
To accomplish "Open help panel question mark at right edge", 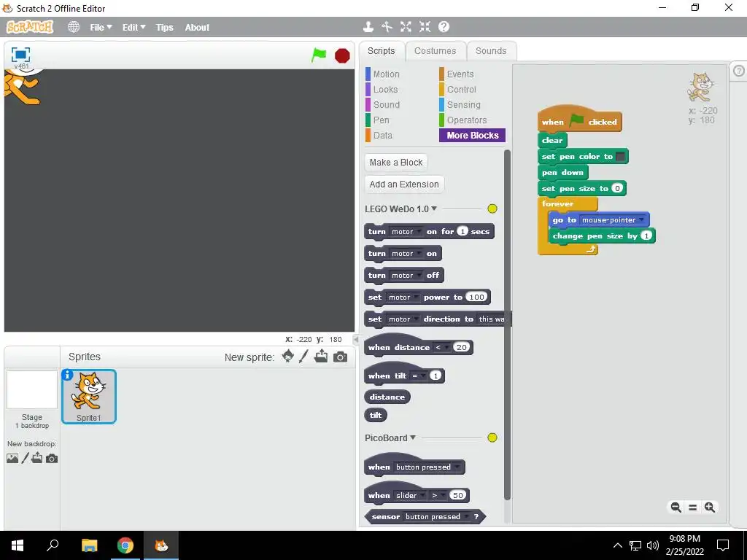I will (738, 71).
